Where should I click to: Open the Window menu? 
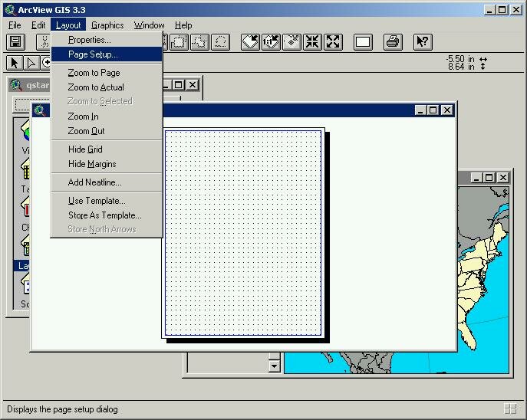click(150, 25)
